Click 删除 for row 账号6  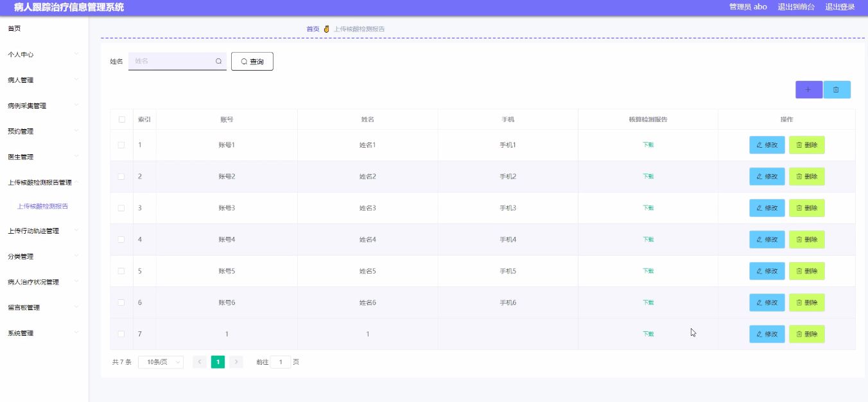click(807, 302)
